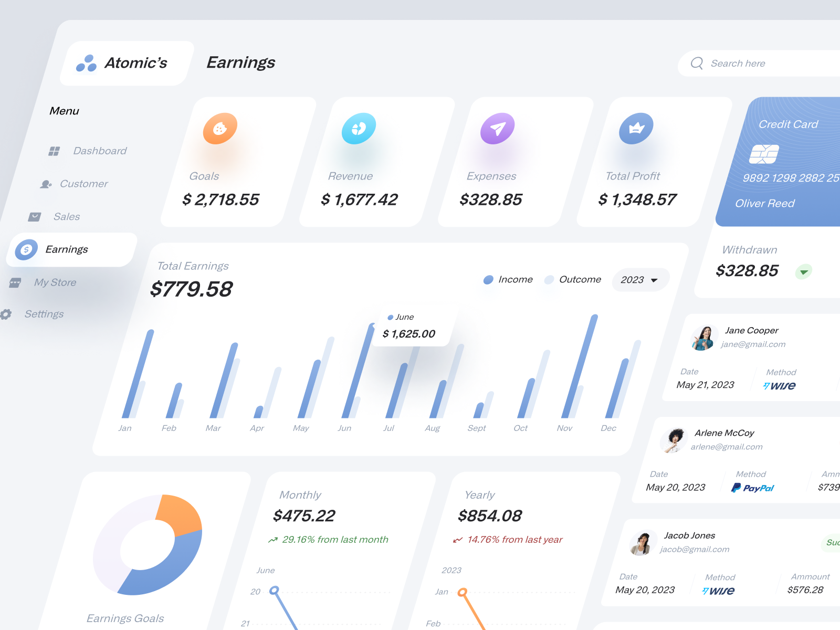Viewport: 840px width, 630px height.
Task: Click the jane@gmail.com email
Action: pos(753,344)
